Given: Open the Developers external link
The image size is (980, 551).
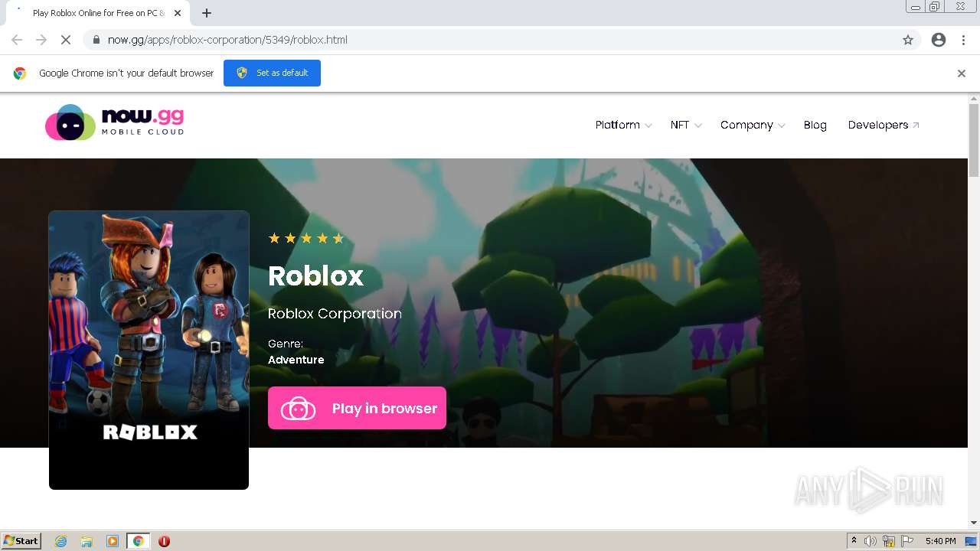Looking at the screenshot, I should tap(884, 125).
